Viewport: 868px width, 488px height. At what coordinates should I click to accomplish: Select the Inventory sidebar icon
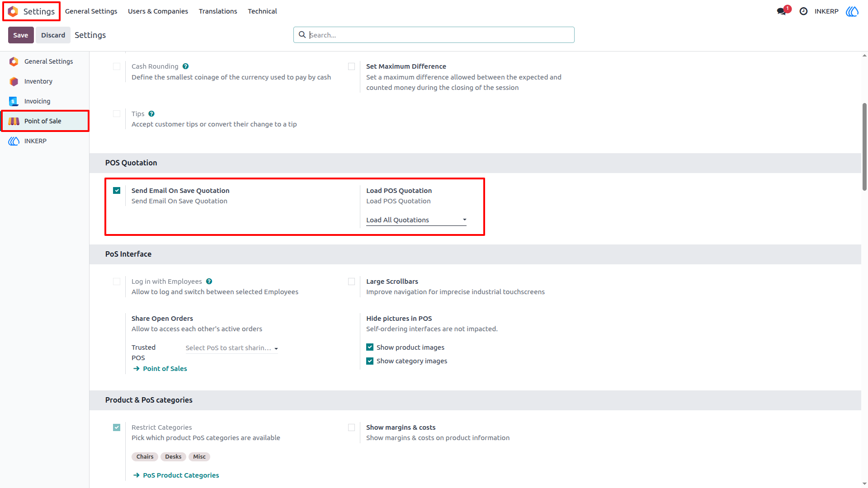[14, 81]
